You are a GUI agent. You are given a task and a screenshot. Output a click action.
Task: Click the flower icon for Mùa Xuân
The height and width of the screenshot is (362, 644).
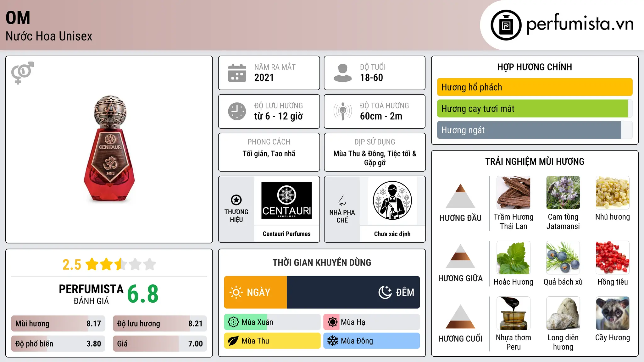coord(233,322)
